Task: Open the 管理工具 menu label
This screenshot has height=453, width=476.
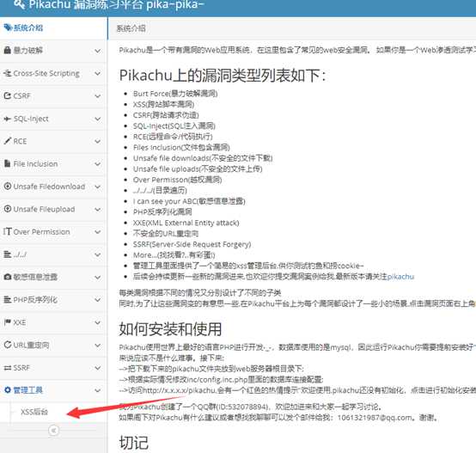Action: click(x=28, y=390)
